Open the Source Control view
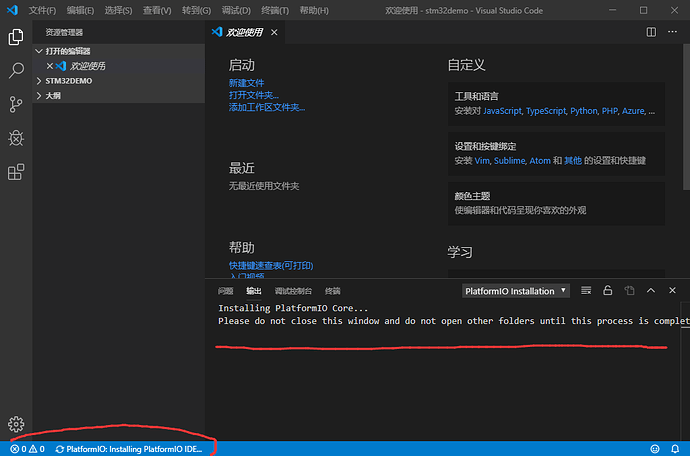 pos(16,104)
